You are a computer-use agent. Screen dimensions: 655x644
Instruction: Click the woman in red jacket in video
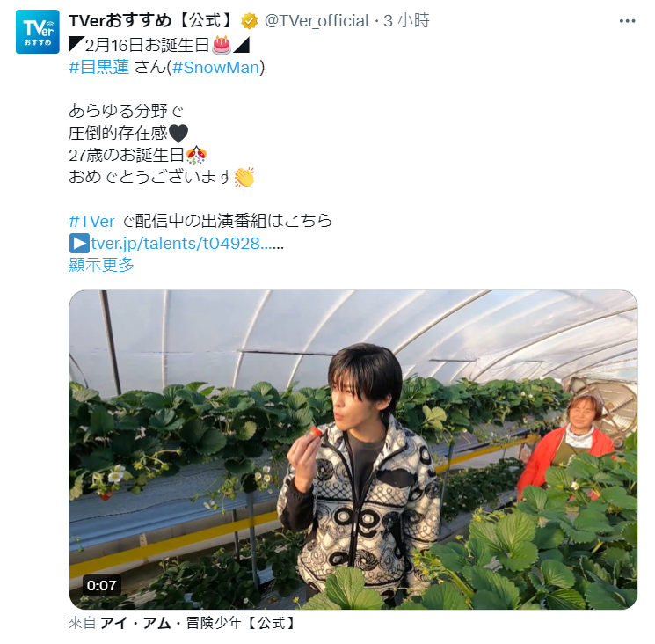[568, 447]
